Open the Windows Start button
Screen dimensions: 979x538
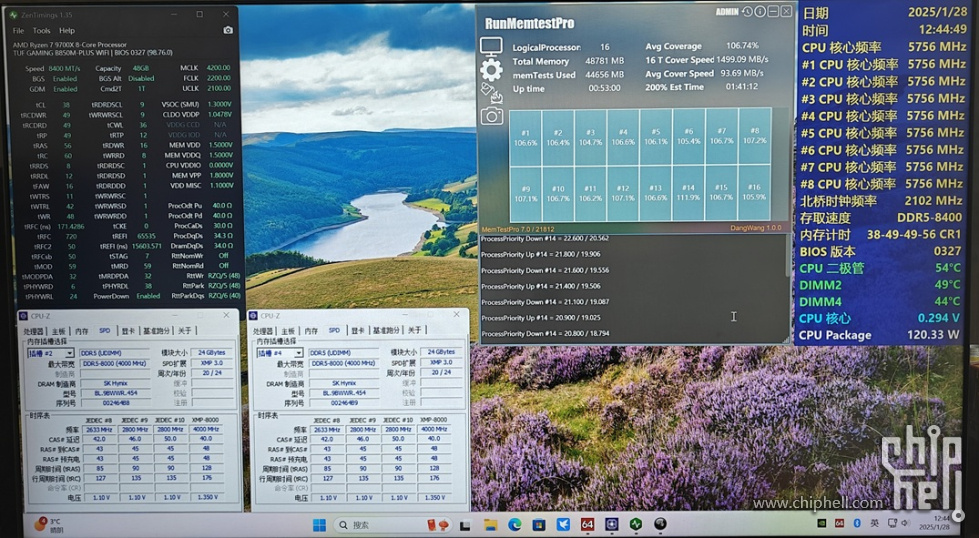click(x=319, y=524)
